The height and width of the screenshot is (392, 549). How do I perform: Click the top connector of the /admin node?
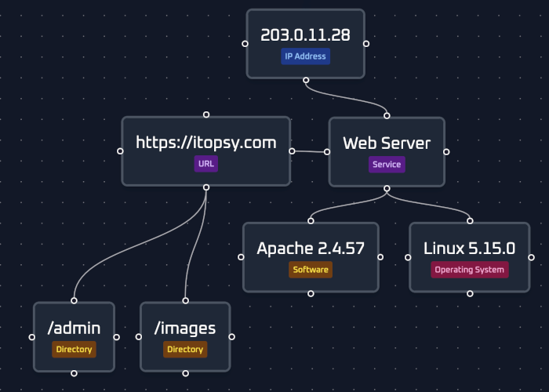tap(74, 300)
